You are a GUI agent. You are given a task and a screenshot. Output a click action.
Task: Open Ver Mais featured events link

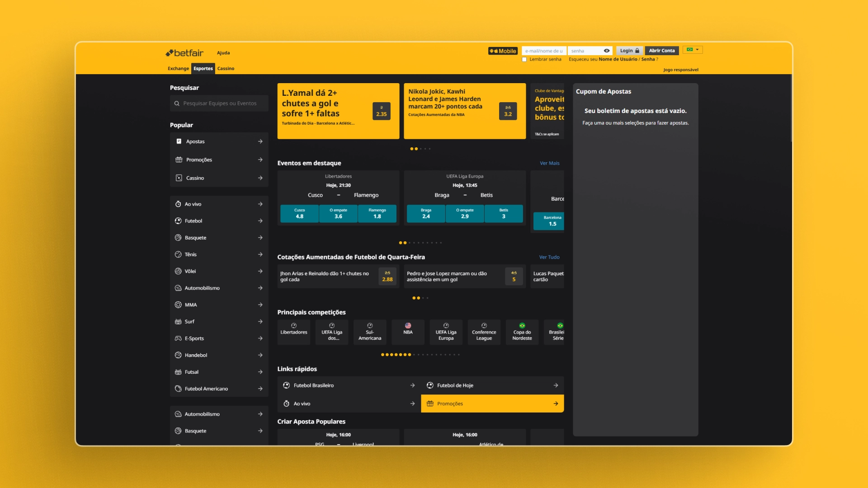point(549,163)
